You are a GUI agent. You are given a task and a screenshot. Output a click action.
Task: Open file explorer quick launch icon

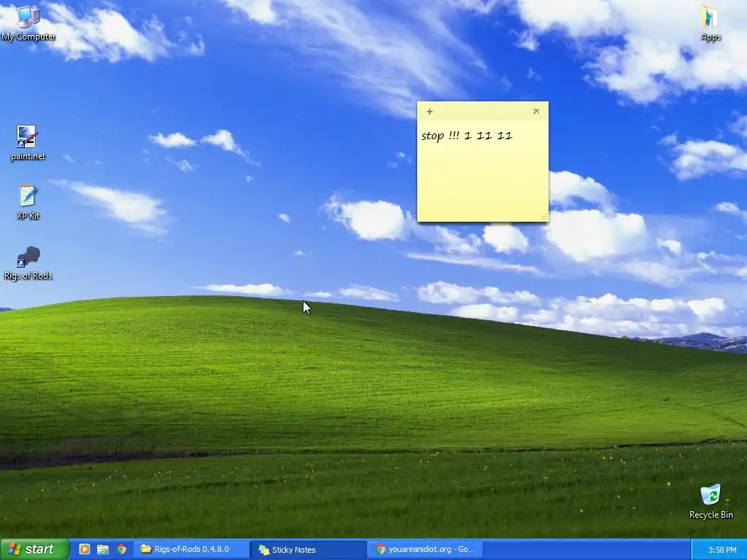pos(103,550)
